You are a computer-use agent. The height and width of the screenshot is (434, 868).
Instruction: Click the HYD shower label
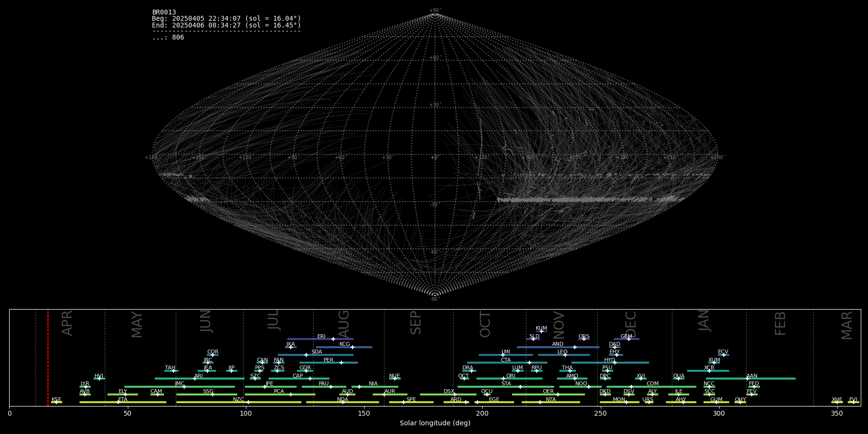pos(610,360)
